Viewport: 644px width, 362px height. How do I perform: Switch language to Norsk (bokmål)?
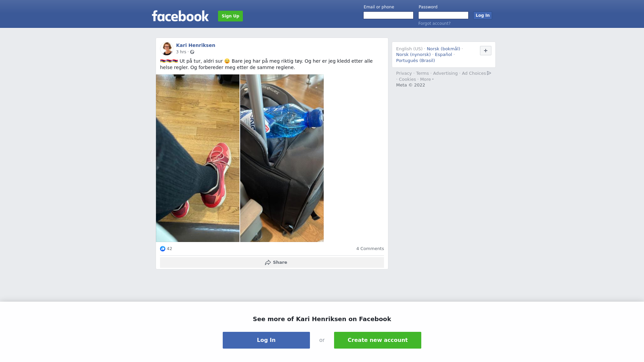(x=443, y=49)
